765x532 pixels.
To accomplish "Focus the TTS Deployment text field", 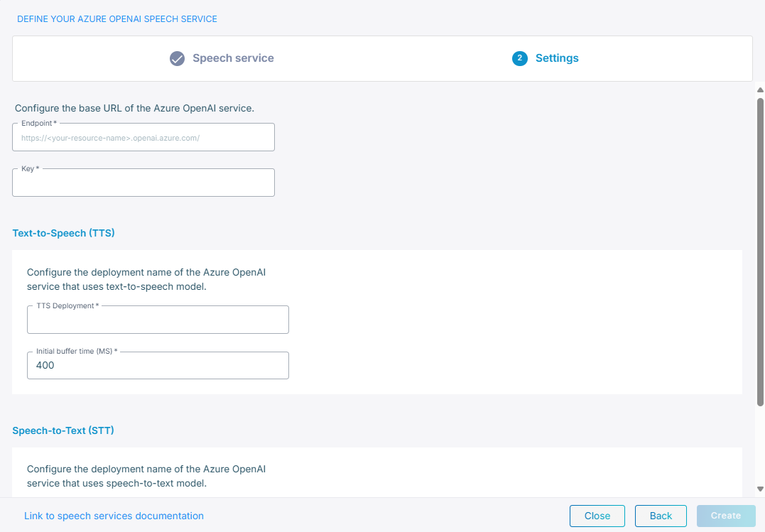I will coord(158,321).
